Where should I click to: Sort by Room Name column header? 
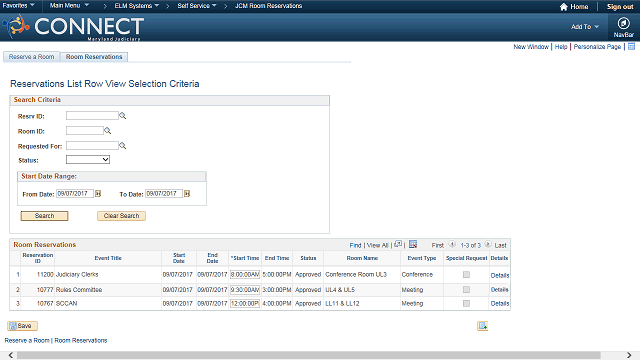point(362,258)
